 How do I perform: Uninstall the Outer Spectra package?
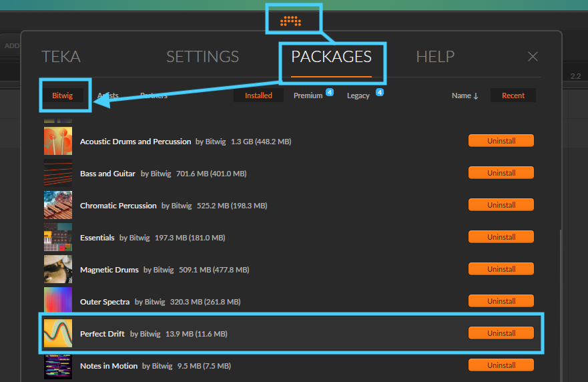coord(501,301)
